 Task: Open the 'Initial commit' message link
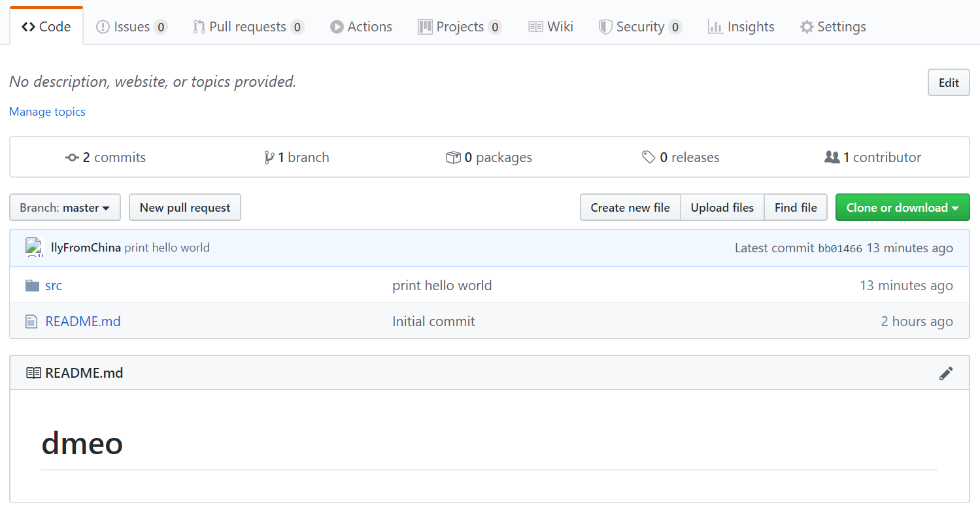(433, 322)
